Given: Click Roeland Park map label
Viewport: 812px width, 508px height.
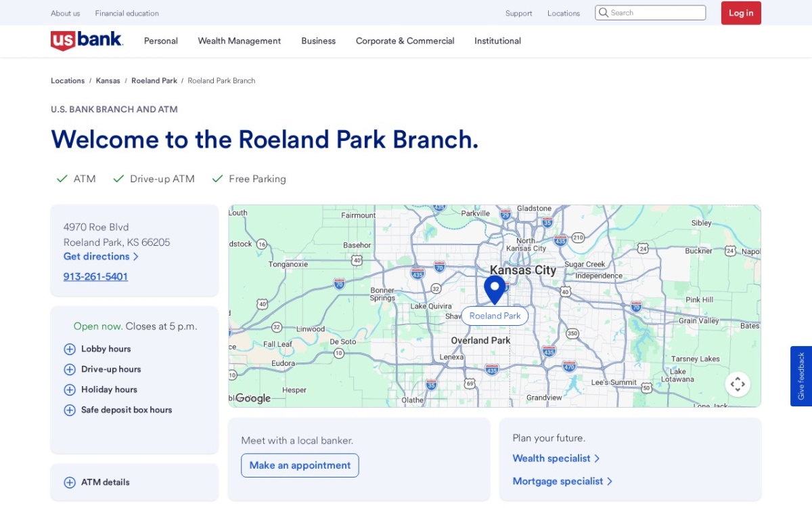Looking at the screenshot, I should click(x=495, y=316).
